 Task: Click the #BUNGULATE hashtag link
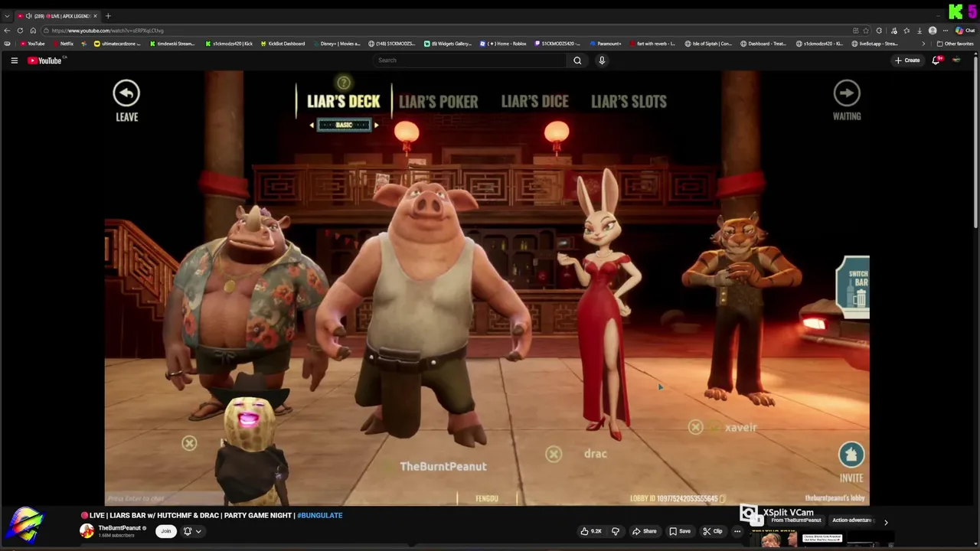click(x=319, y=515)
